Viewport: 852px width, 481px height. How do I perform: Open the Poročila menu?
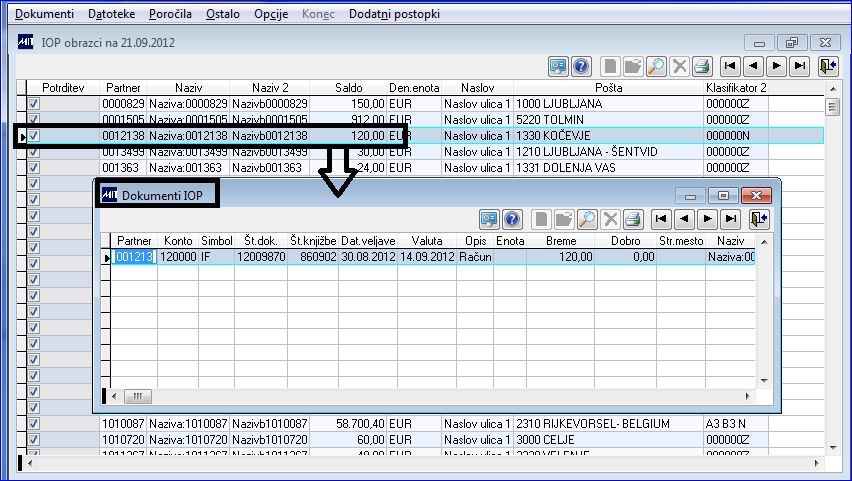170,14
